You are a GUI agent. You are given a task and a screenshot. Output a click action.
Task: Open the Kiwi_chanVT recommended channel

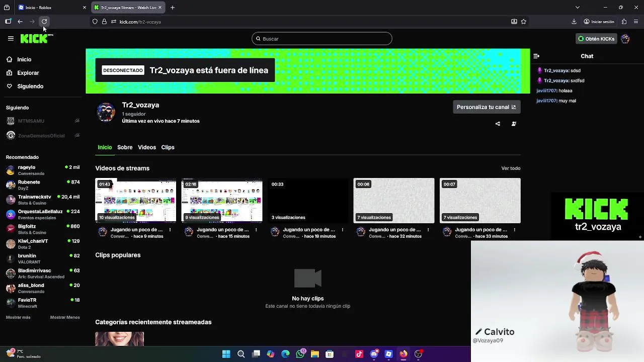click(x=43, y=244)
